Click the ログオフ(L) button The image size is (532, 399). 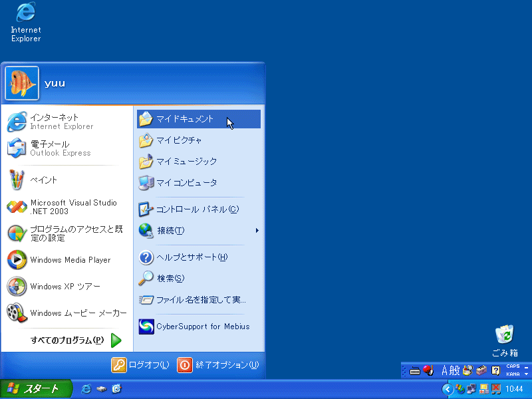coord(140,365)
